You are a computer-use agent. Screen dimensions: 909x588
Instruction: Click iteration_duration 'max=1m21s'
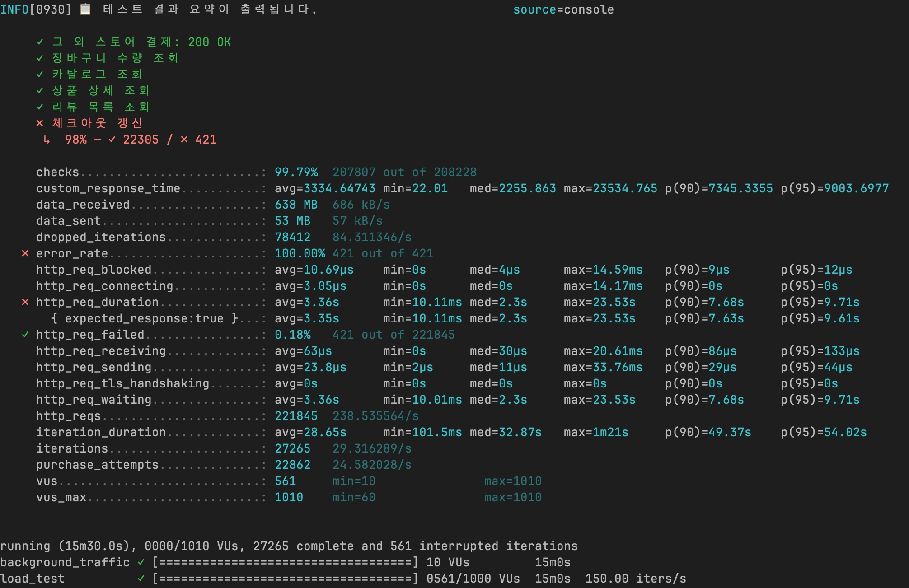[x=596, y=432]
